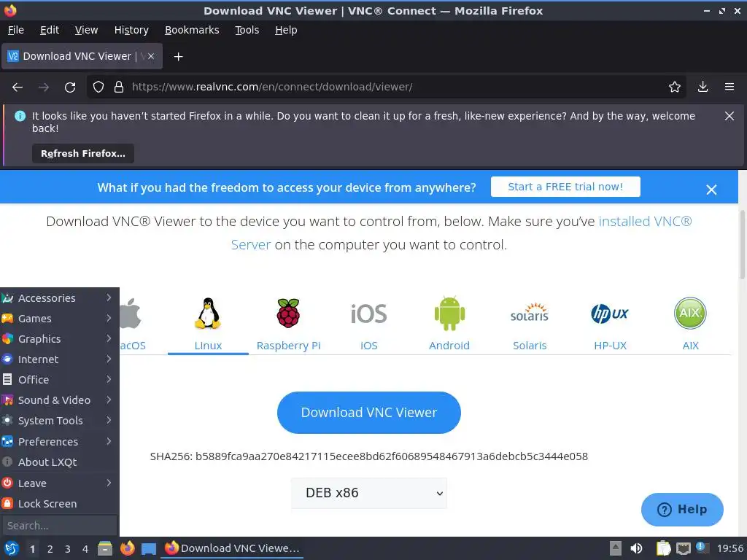
Task: Open a new tab with the plus button
Action: (x=178, y=57)
